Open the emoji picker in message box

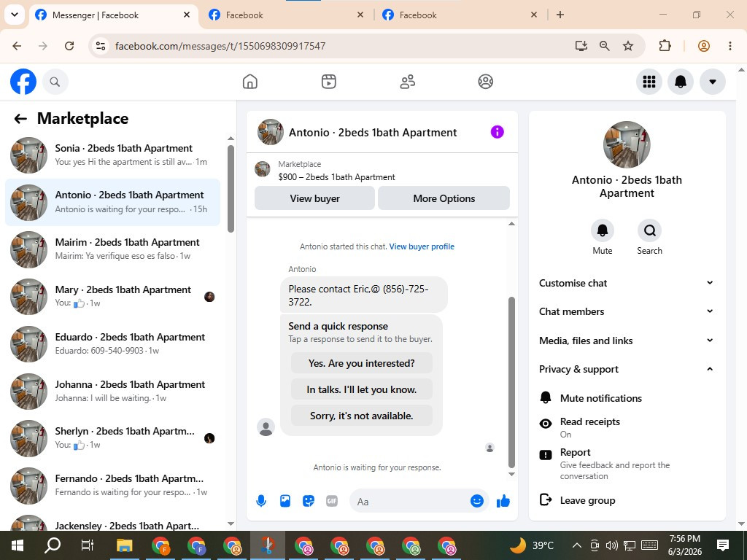tap(476, 501)
